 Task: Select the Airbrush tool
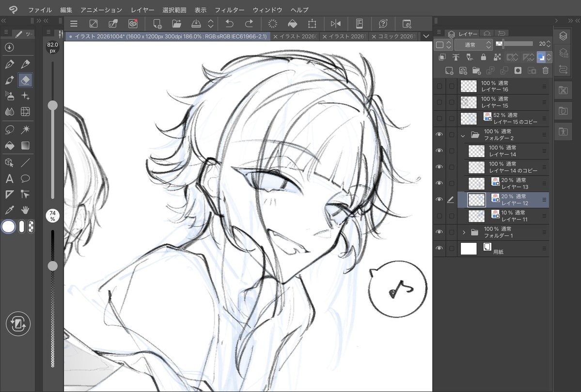(10, 95)
